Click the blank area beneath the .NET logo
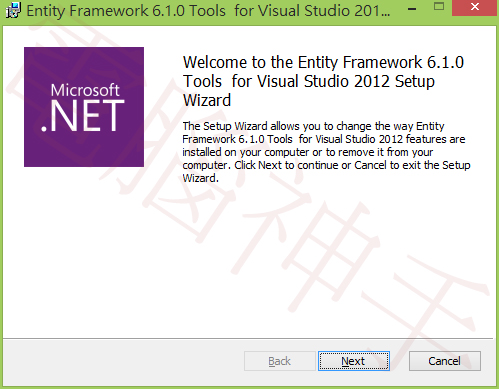This screenshot has height=389, width=499. click(84, 250)
